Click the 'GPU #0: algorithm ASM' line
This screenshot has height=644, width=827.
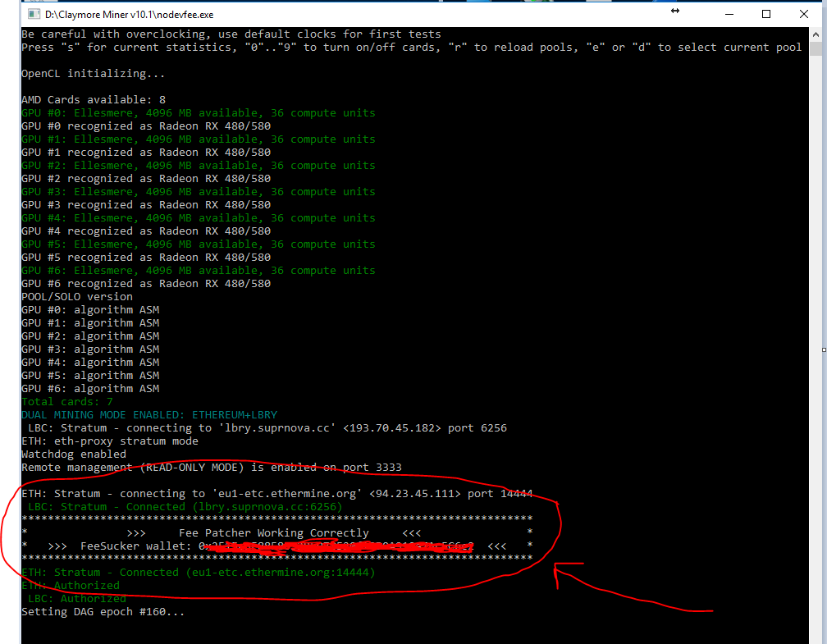tap(90, 310)
